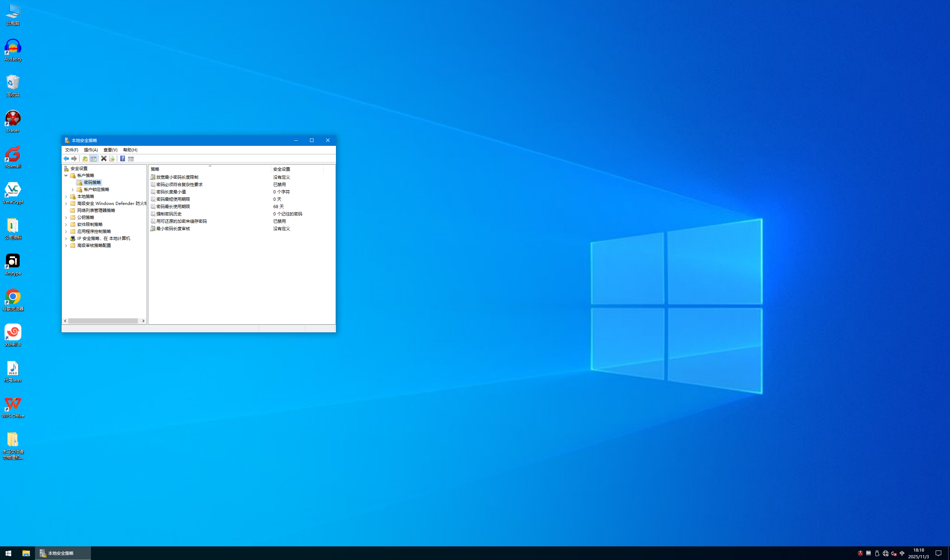Toggle the show/hide action pane icon
This screenshot has height=560, width=950.
coord(131,158)
